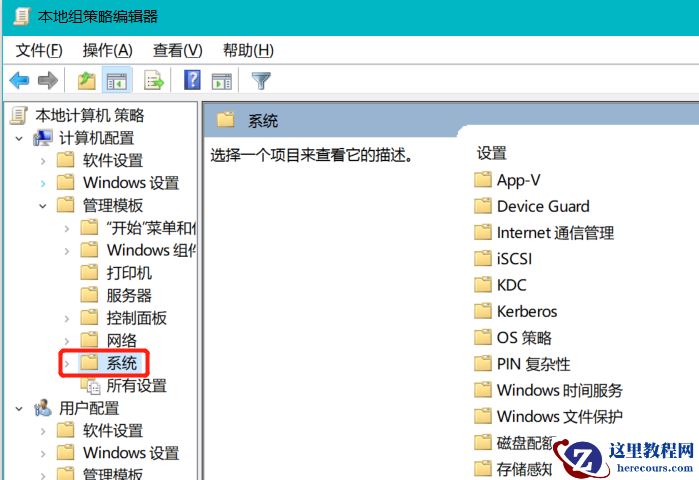The width and height of the screenshot is (699, 480).
Task: Select 网络 in the left tree
Action: pyautogui.click(x=121, y=341)
